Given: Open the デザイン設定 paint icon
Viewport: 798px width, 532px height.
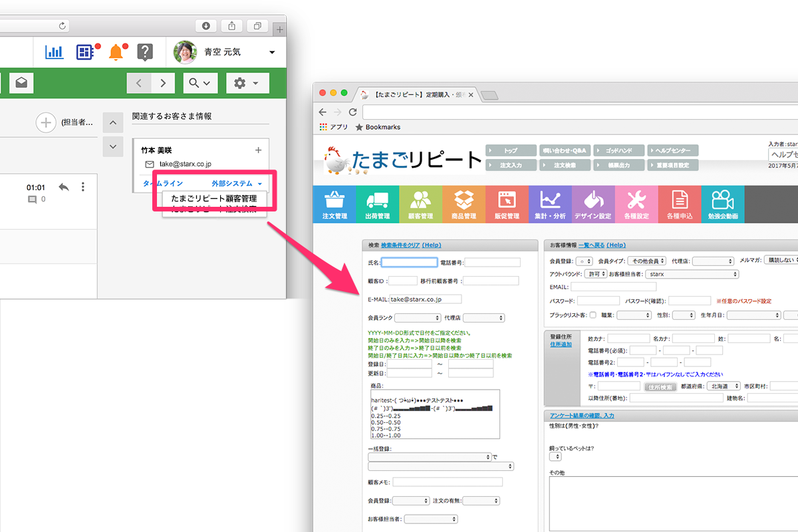Looking at the screenshot, I should point(594,204).
